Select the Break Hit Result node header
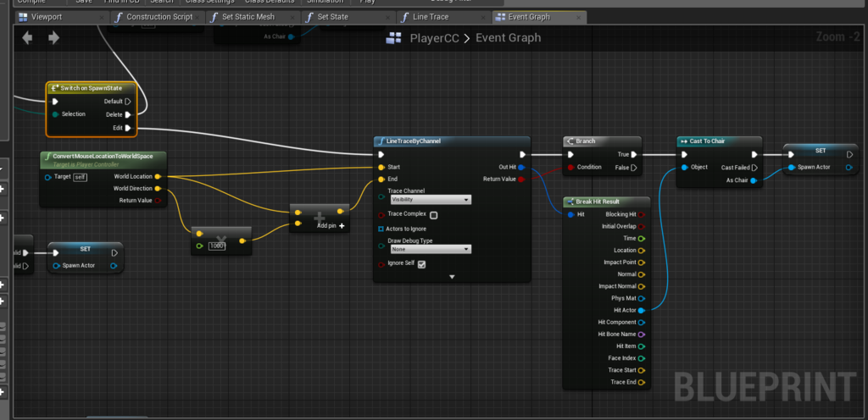 click(606, 202)
